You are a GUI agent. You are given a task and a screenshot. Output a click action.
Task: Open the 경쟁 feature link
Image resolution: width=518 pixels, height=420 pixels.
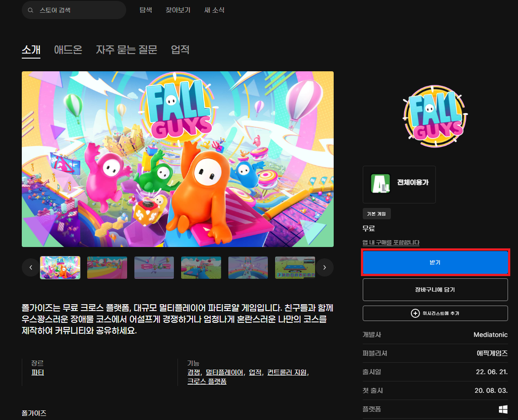[x=193, y=372]
